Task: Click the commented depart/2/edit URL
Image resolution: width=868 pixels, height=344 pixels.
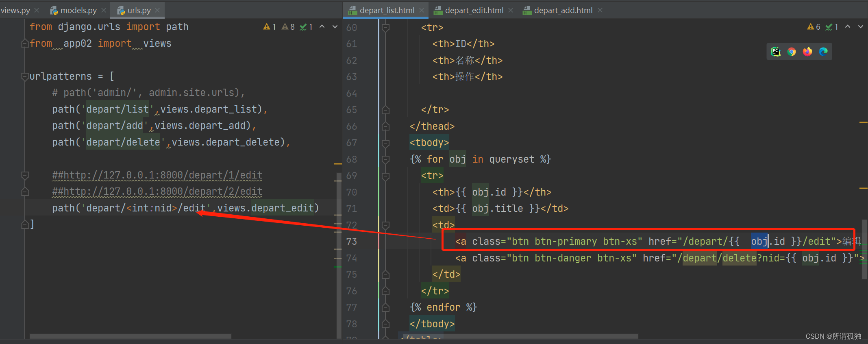Action: point(157,192)
